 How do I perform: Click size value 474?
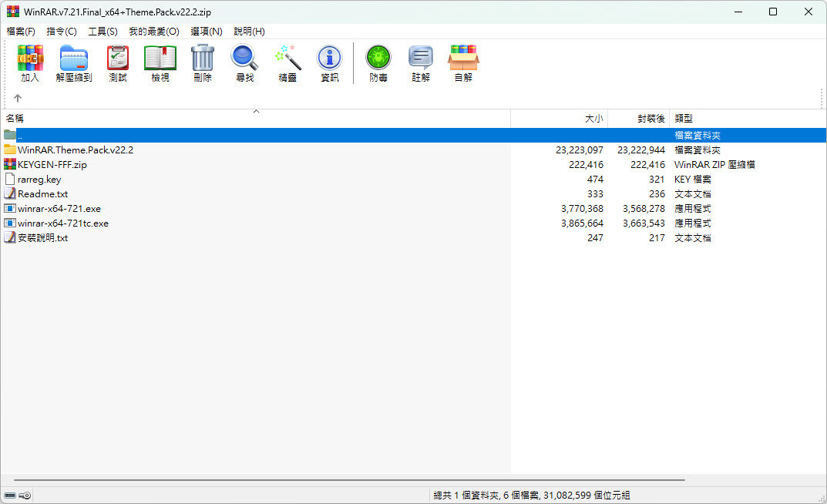[x=595, y=180]
